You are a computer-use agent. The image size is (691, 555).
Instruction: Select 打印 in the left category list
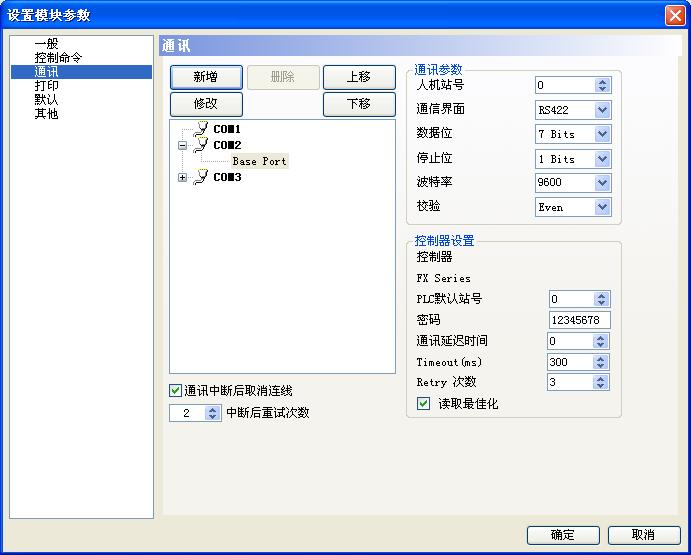[46, 86]
